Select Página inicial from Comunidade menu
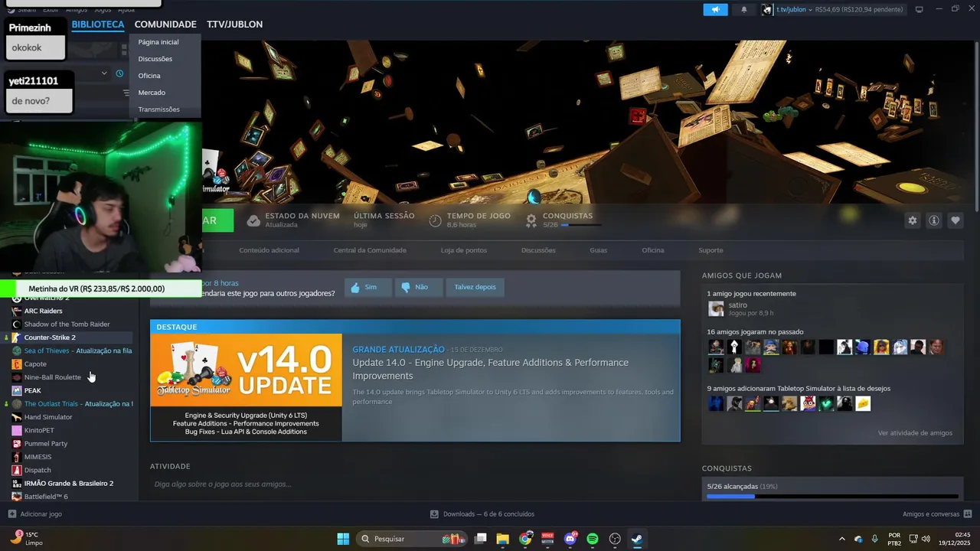This screenshot has height=551, width=980. 158,42
